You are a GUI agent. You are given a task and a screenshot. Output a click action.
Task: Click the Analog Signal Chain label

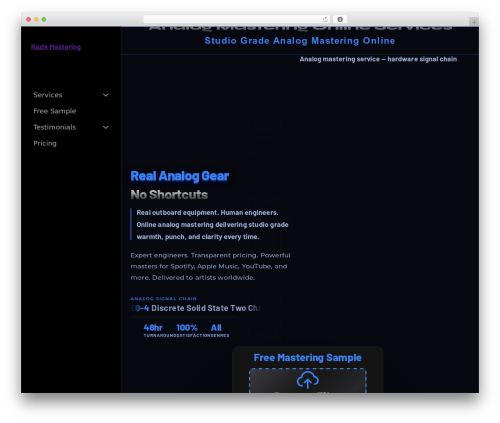[x=164, y=299]
